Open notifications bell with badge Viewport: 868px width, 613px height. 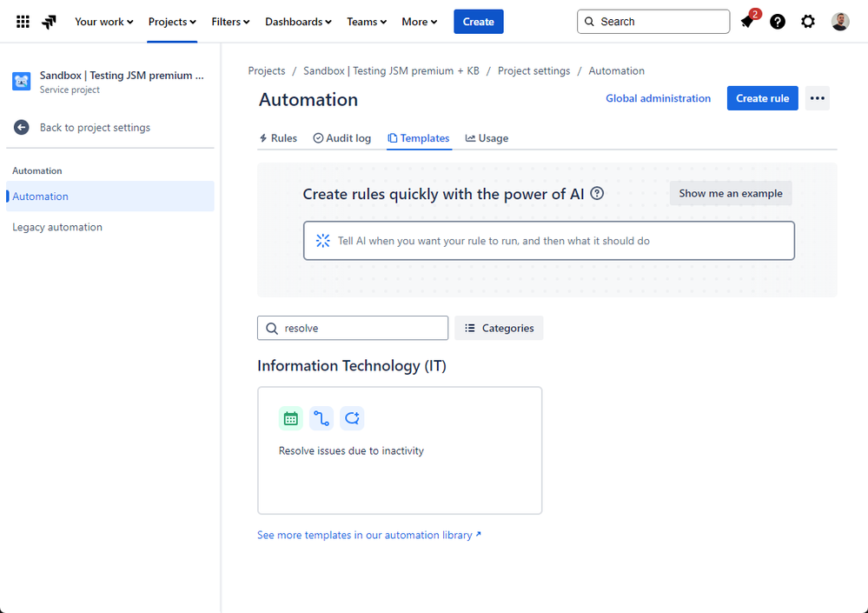pyautogui.click(x=747, y=22)
